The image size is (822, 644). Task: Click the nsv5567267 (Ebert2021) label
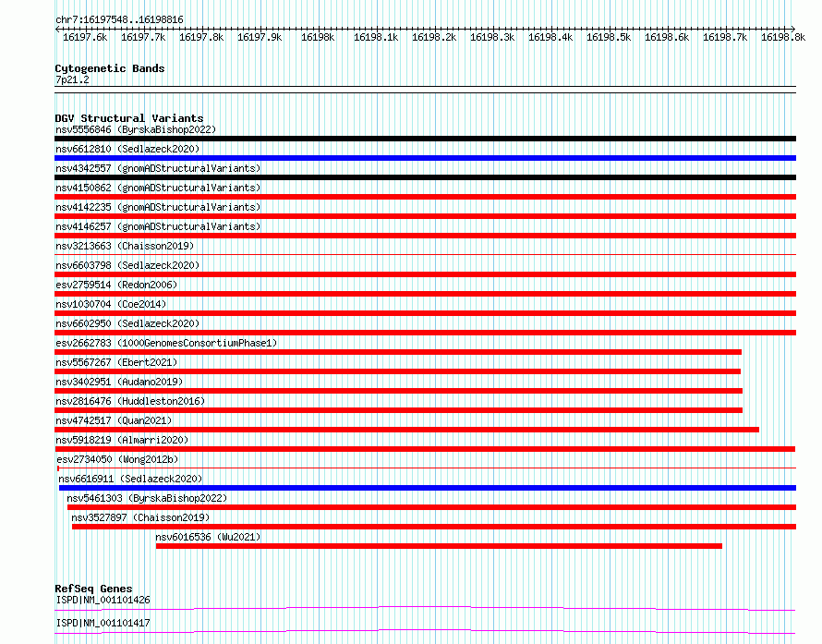pos(116,362)
